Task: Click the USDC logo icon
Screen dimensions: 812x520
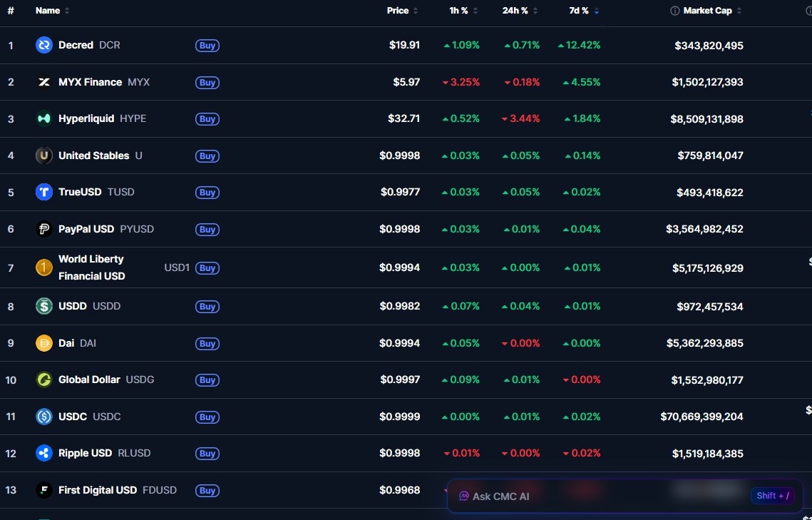Action: coord(43,416)
